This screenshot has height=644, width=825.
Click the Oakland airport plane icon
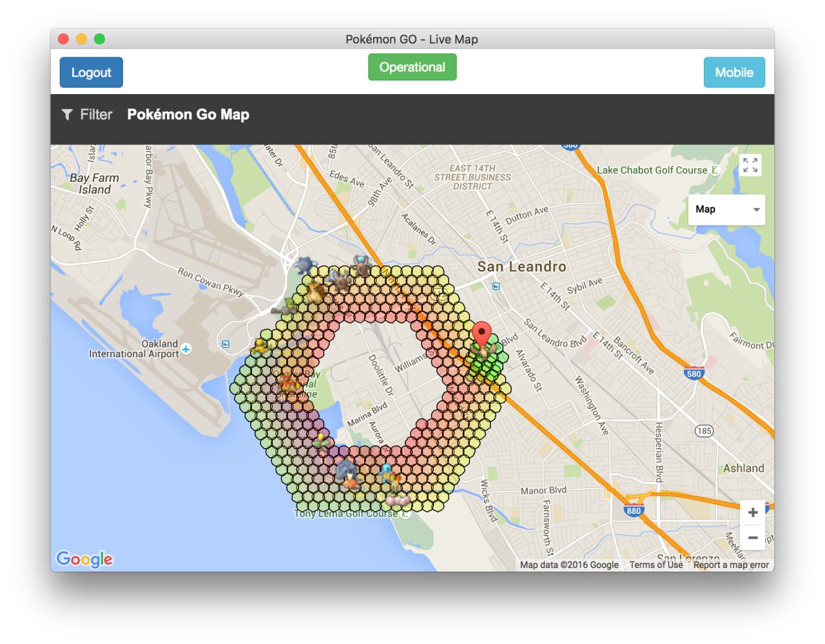[x=186, y=349]
